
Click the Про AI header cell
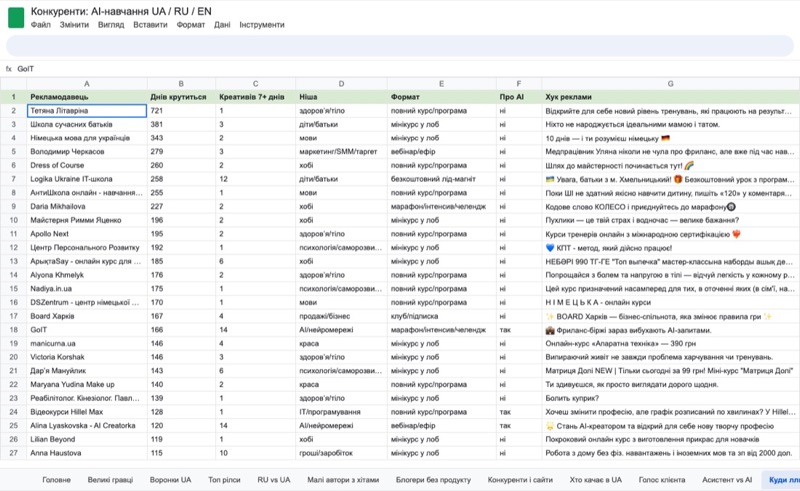click(x=519, y=97)
